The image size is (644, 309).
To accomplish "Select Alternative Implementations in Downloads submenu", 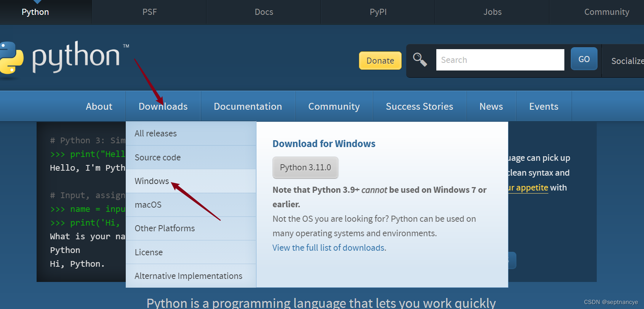I will [191, 276].
